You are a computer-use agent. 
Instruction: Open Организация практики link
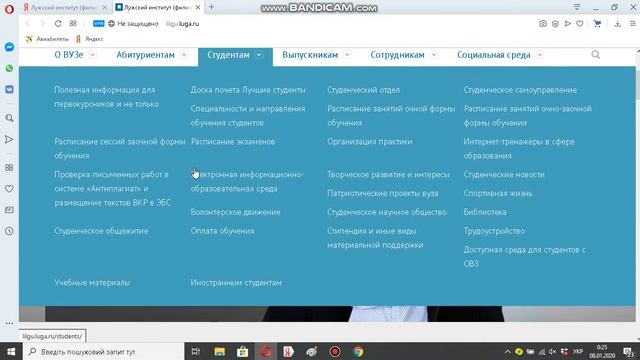click(369, 142)
